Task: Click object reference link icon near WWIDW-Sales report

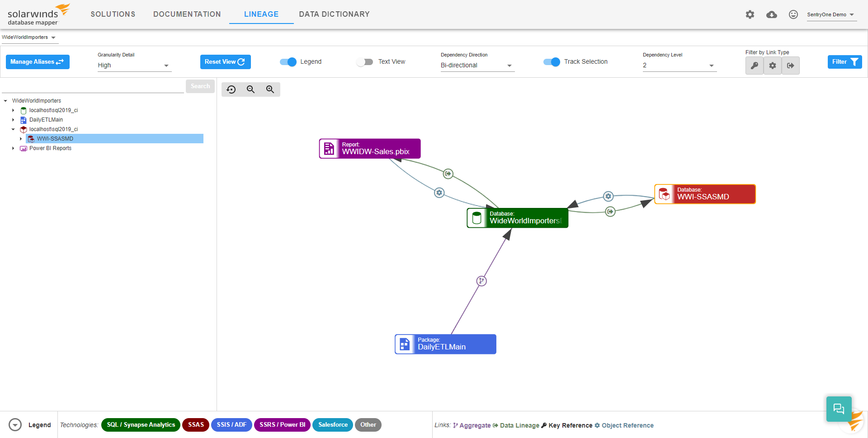Action: (x=439, y=193)
